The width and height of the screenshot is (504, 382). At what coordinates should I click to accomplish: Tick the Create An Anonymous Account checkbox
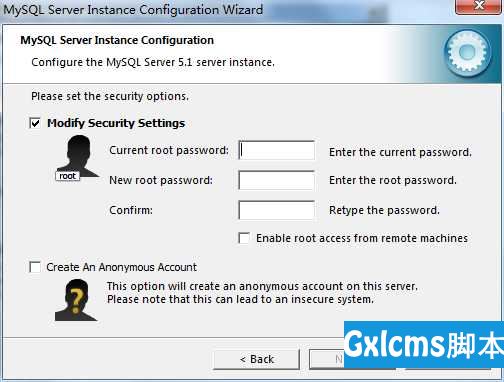[35, 267]
